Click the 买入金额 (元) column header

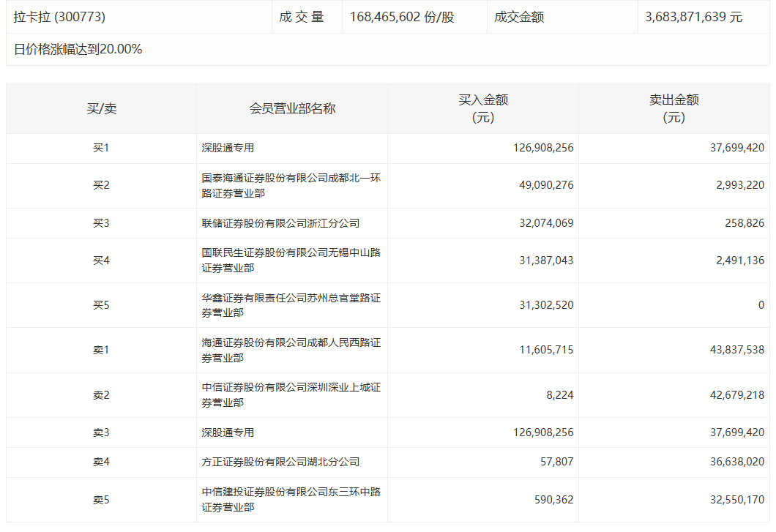483,109
